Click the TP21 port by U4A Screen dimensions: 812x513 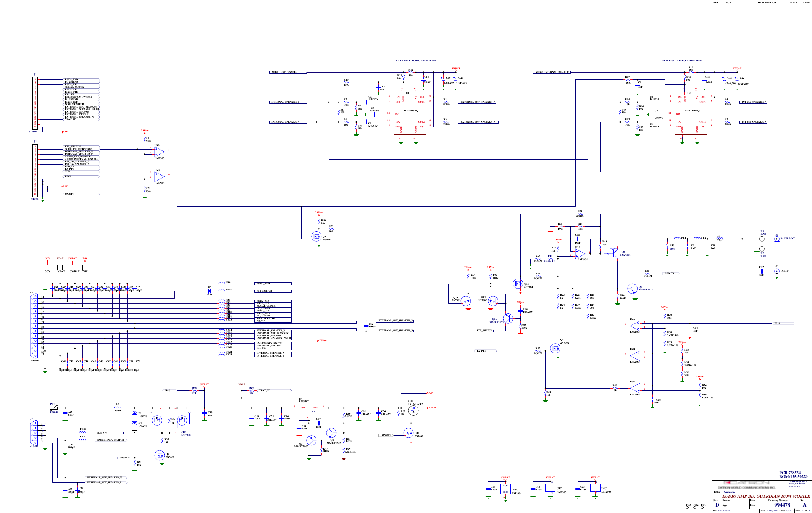click(783, 324)
